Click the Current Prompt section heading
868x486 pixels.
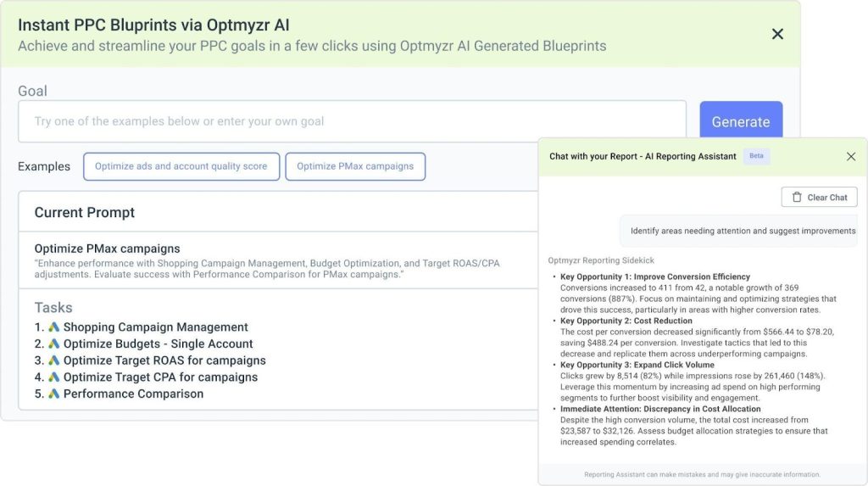click(x=85, y=212)
